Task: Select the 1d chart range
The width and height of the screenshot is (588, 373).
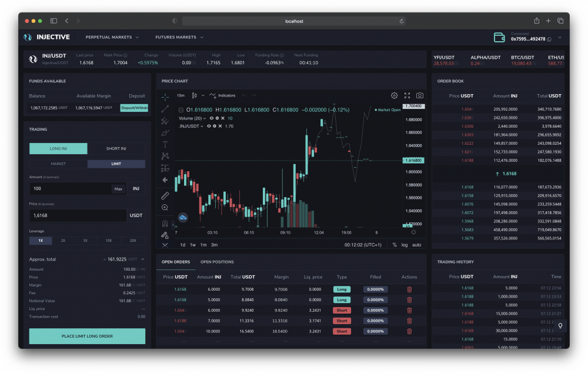Action: [x=183, y=245]
